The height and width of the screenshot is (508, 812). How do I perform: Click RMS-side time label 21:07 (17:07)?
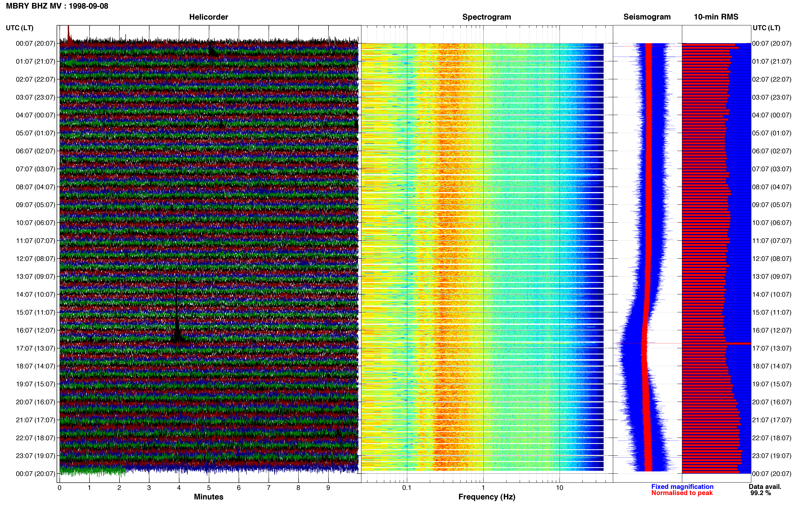772,420
